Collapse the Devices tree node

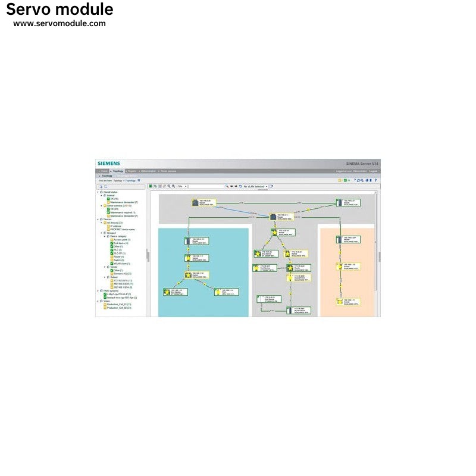click(98, 219)
